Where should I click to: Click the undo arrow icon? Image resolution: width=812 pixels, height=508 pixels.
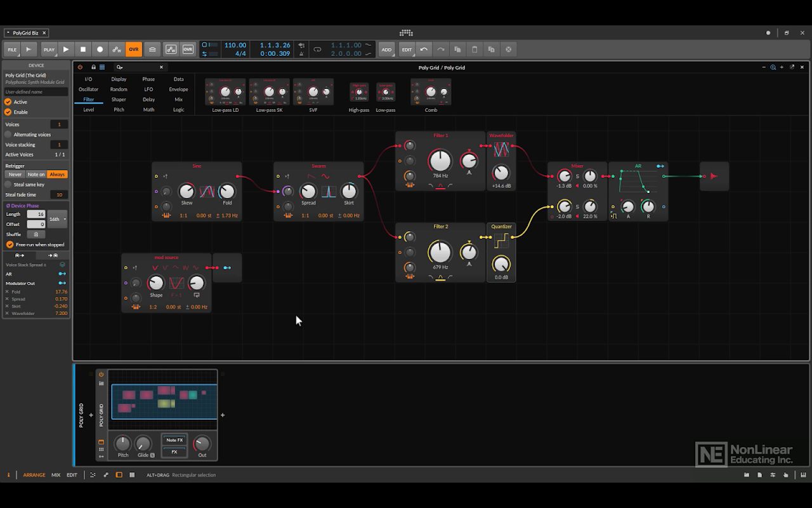point(424,50)
